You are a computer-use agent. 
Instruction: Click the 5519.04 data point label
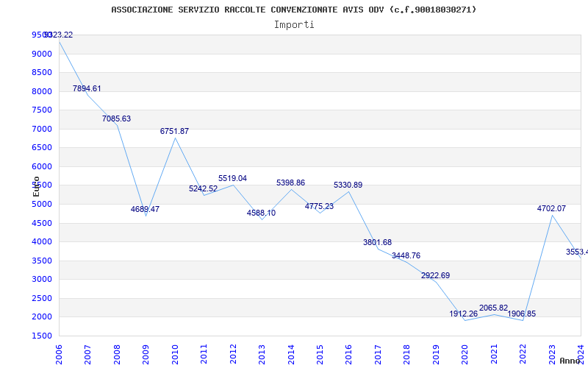point(232,178)
